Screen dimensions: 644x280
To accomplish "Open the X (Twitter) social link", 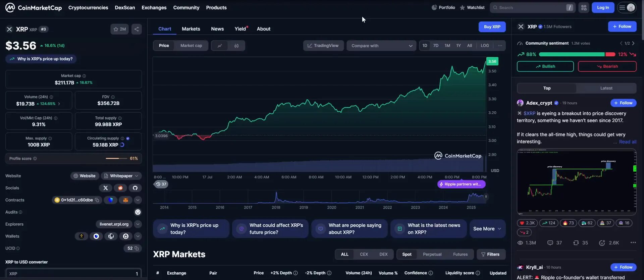I will click(x=106, y=188).
